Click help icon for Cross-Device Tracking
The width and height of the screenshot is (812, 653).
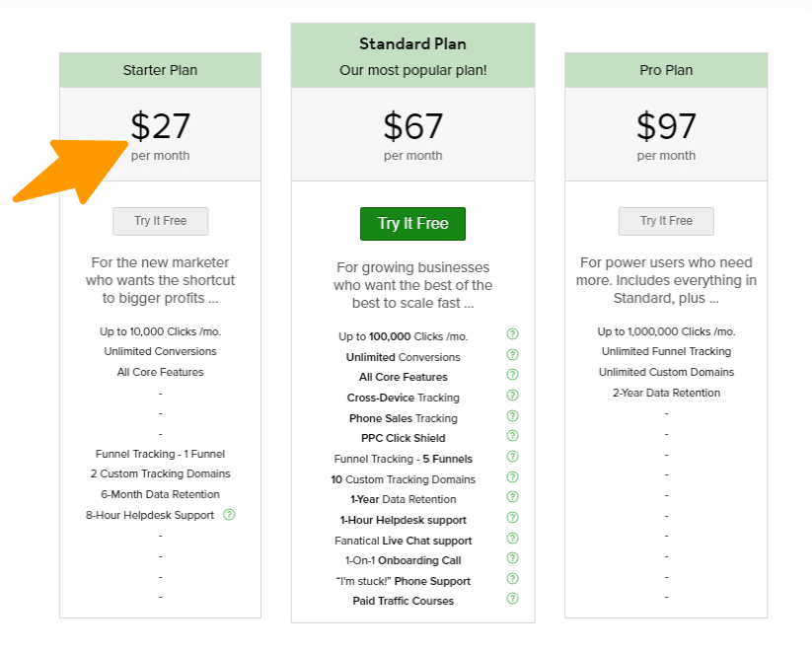click(x=512, y=397)
